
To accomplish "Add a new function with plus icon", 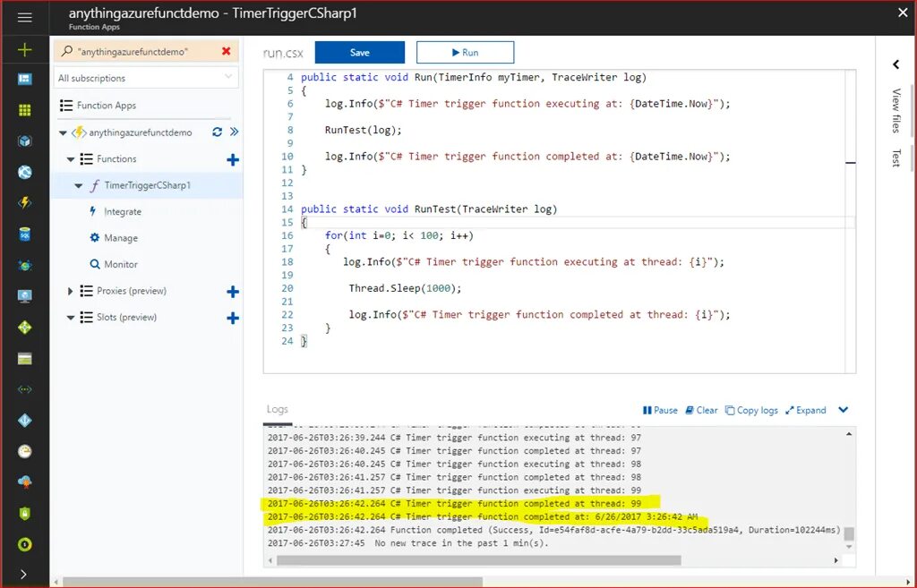I will (x=233, y=159).
